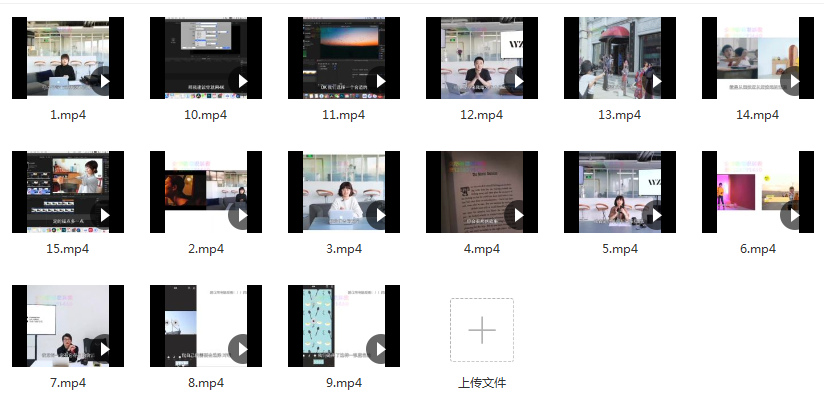Start 12.mp4 using its play button
The height and width of the screenshot is (395, 824).
[x=518, y=81]
